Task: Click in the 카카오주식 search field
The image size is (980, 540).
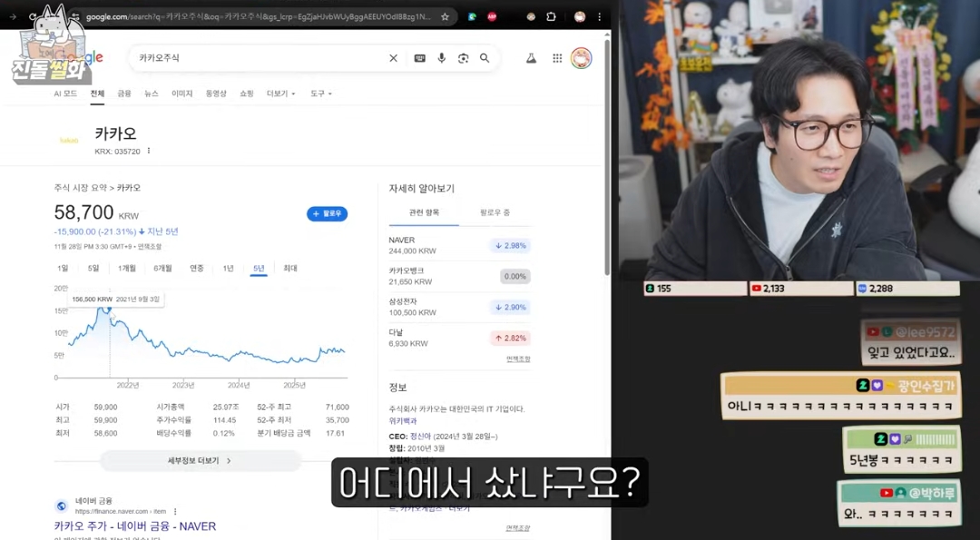Action: click(256, 58)
